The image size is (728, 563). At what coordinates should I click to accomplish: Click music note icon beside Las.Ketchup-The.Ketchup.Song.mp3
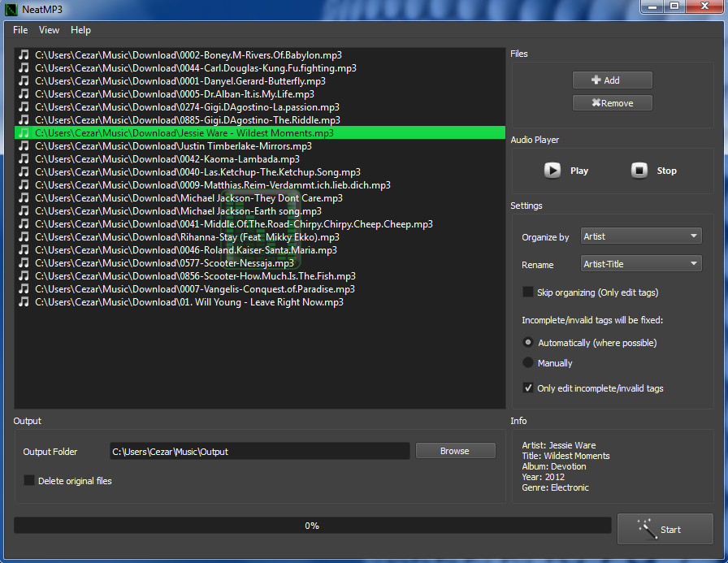[x=24, y=171]
